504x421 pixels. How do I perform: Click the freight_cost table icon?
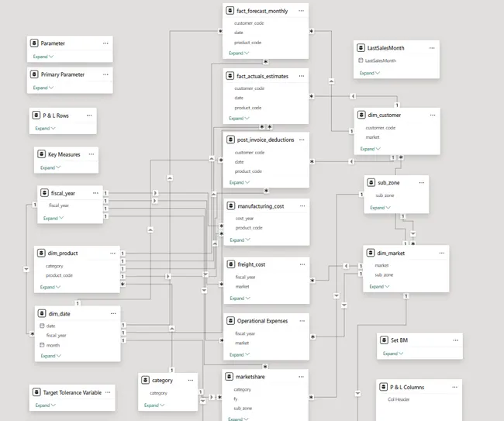tap(231, 264)
